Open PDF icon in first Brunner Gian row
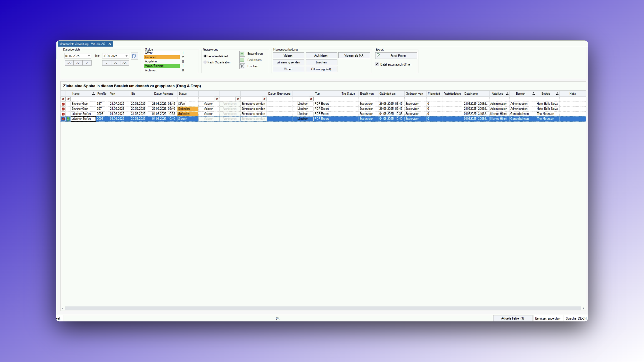The height and width of the screenshot is (362, 644). pos(63,104)
